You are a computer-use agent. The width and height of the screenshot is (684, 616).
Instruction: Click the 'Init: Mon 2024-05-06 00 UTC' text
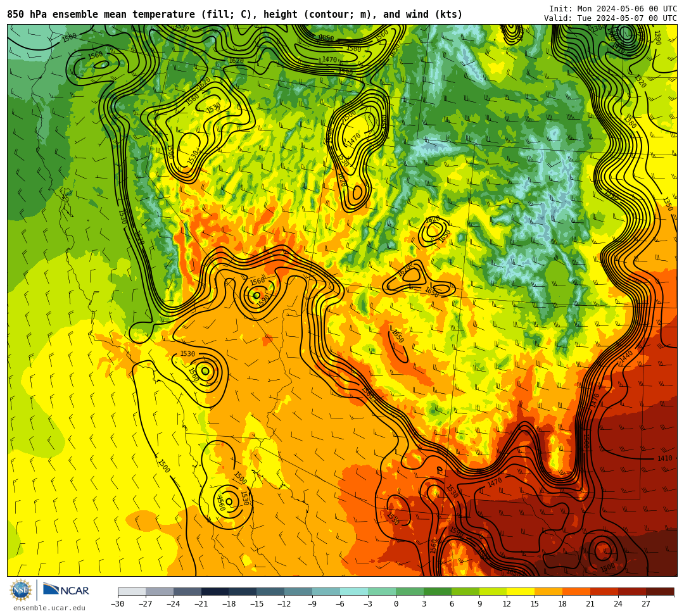612,9
